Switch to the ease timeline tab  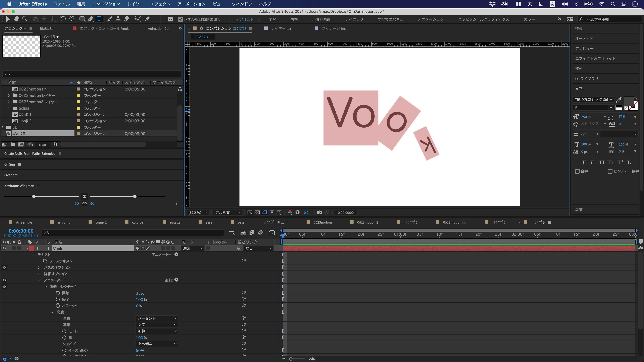point(208,222)
